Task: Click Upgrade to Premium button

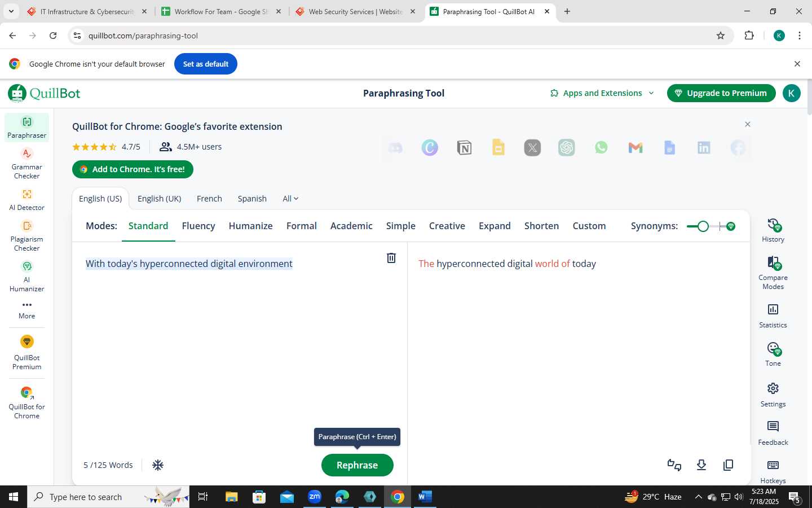Action: click(721, 93)
